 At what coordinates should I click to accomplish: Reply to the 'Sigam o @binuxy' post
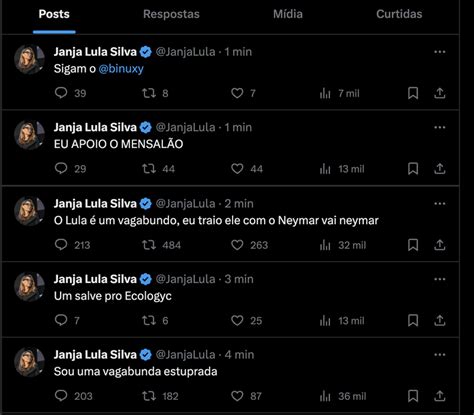click(61, 93)
